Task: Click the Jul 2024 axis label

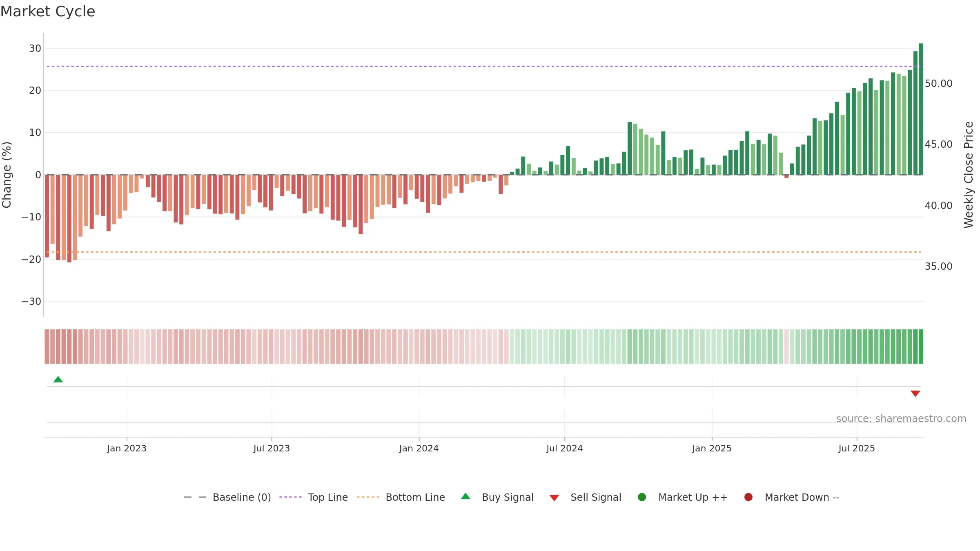Action: pos(565,449)
